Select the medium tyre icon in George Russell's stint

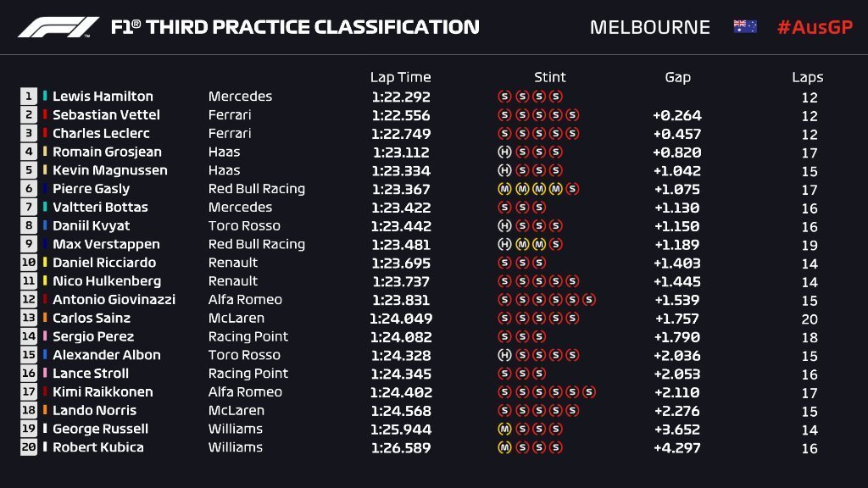(504, 430)
